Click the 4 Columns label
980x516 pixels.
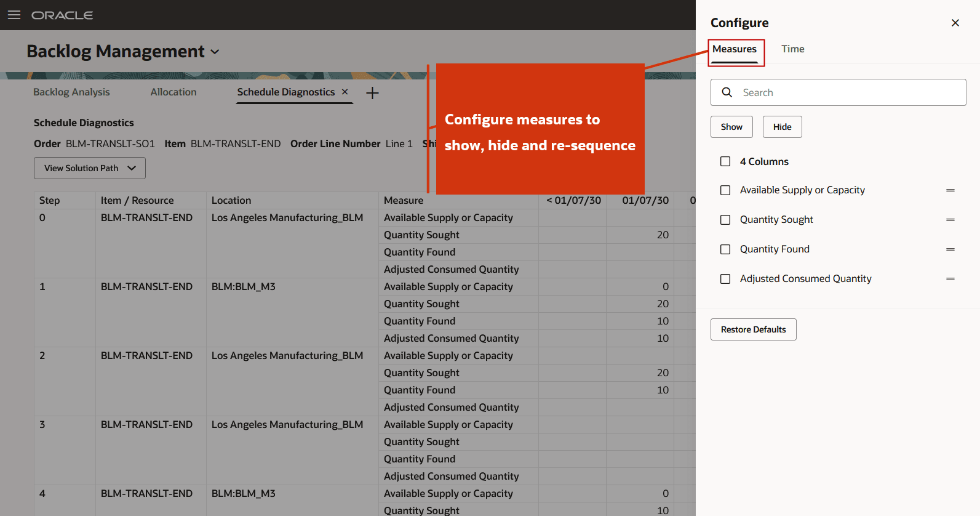point(764,161)
